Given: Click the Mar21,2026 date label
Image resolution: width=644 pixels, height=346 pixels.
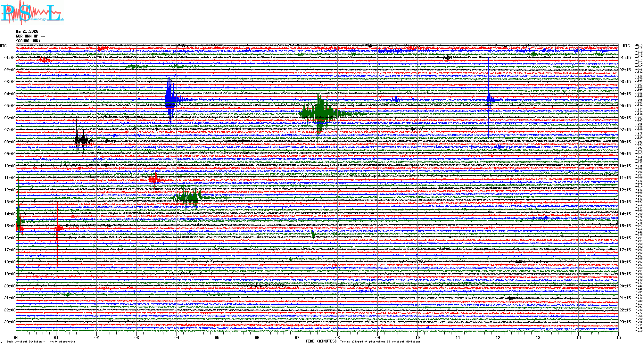Looking at the screenshot, I should [x=27, y=31].
